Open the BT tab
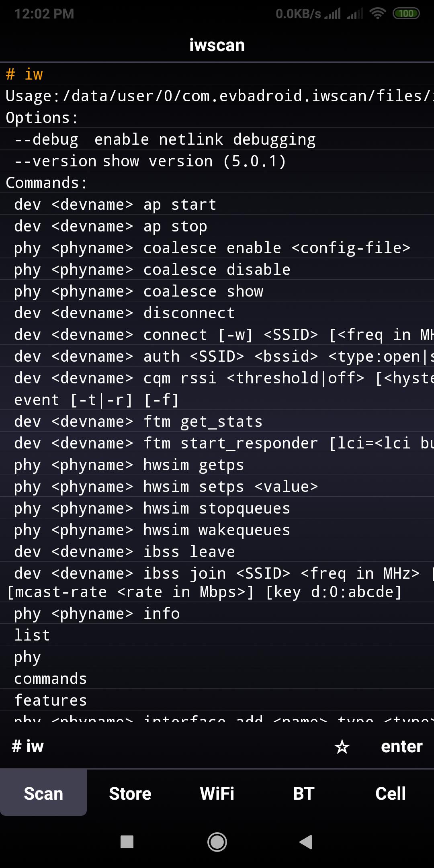This screenshot has width=434, height=868. click(x=304, y=793)
